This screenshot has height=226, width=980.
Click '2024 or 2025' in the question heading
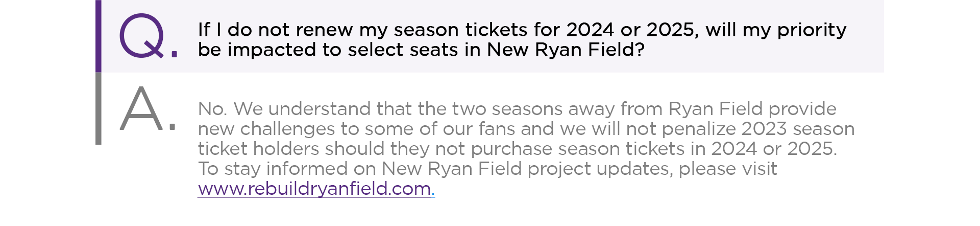click(631, 30)
